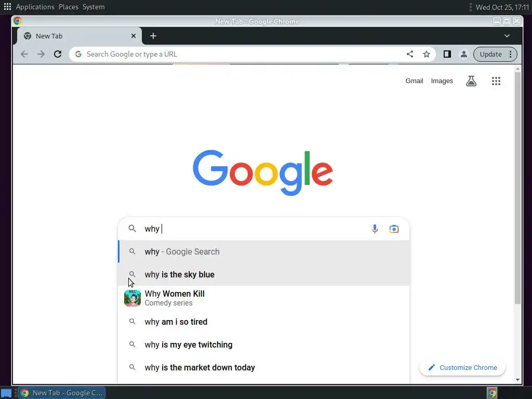Open a new tab with the plus button
This screenshot has width=532, height=399.
click(153, 36)
